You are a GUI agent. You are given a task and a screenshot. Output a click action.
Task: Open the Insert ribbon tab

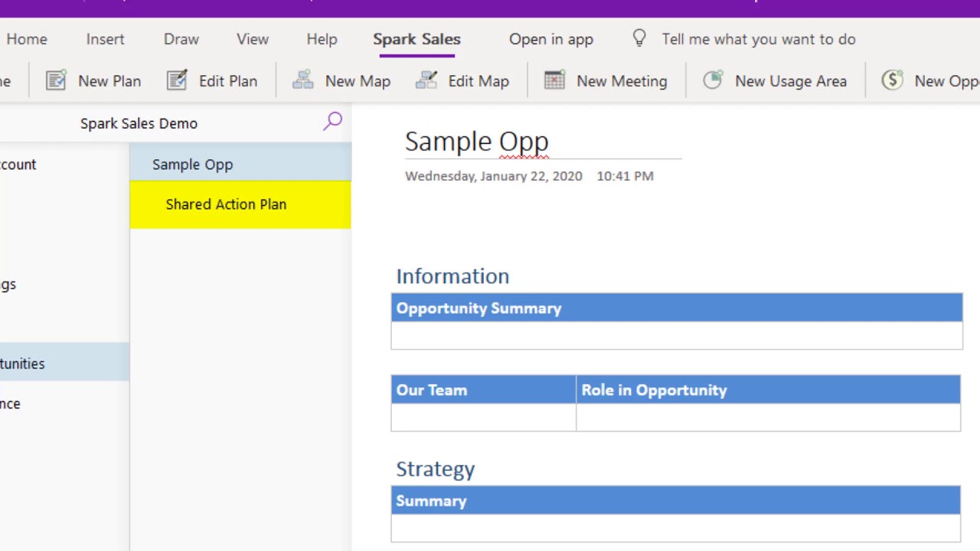[105, 39]
